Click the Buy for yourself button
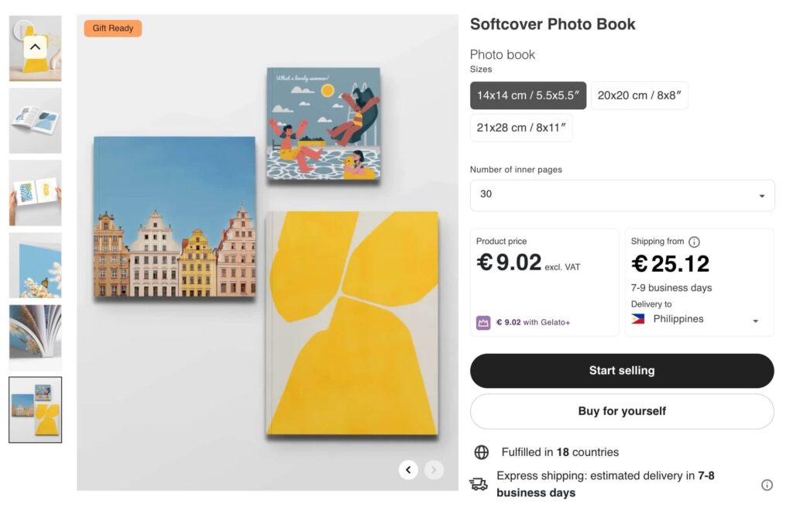 click(x=622, y=411)
